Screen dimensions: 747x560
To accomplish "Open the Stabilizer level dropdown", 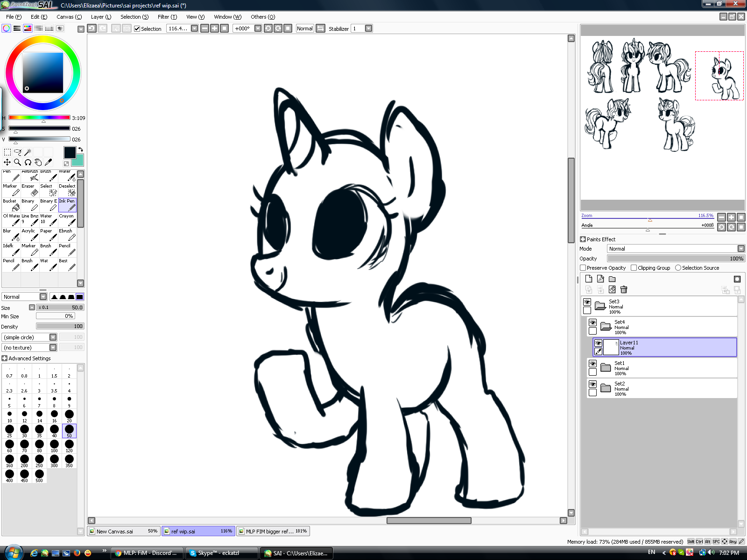I will [369, 28].
